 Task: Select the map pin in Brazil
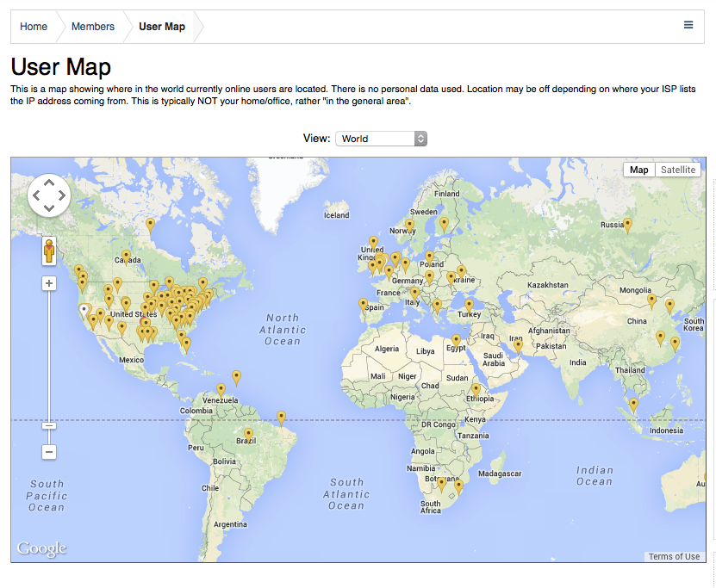click(248, 434)
